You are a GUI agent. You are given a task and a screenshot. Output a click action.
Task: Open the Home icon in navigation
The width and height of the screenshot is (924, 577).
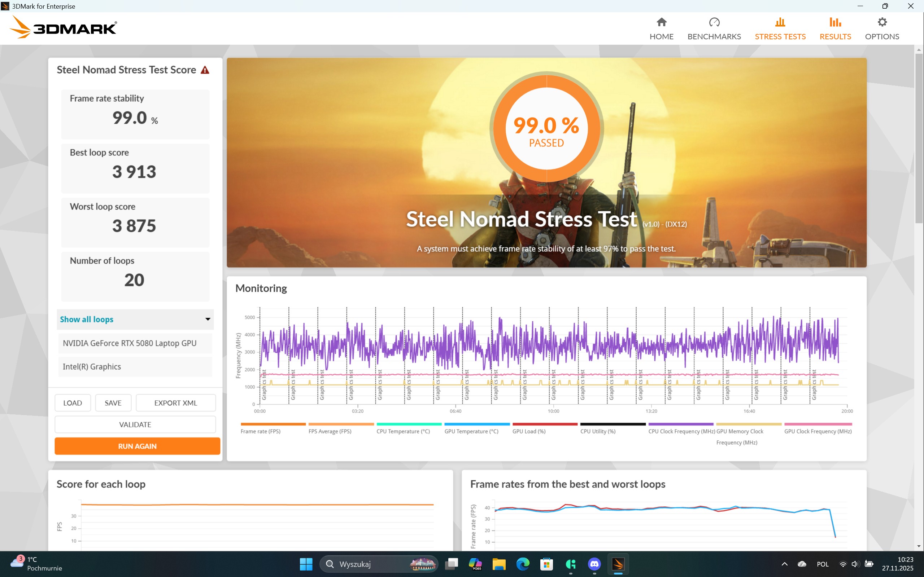[661, 22]
